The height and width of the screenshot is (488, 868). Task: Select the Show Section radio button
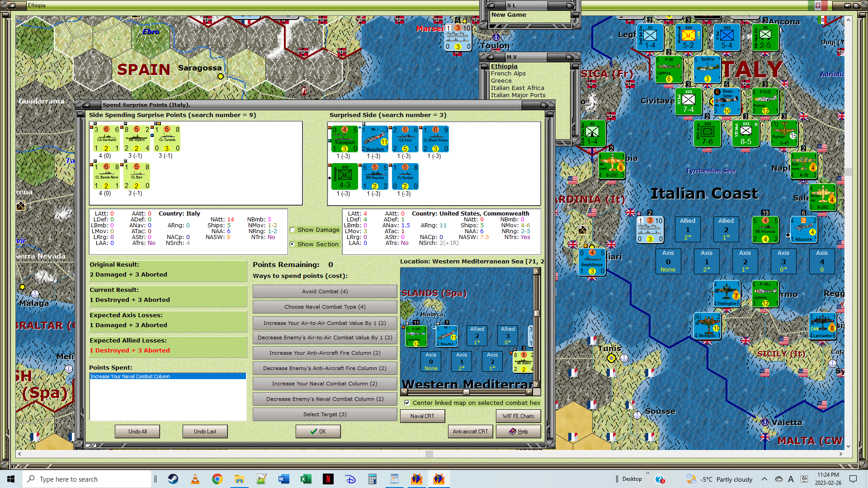click(292, 244)
